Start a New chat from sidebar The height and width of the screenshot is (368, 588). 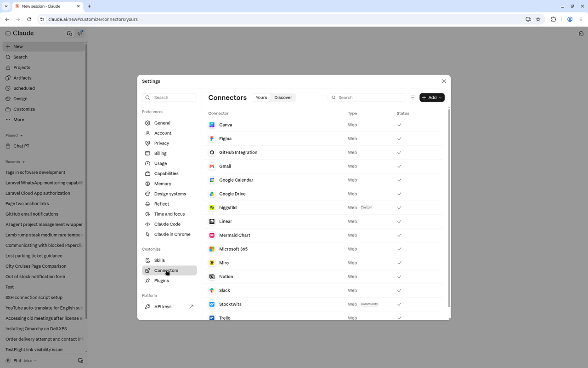pos(44,46)
